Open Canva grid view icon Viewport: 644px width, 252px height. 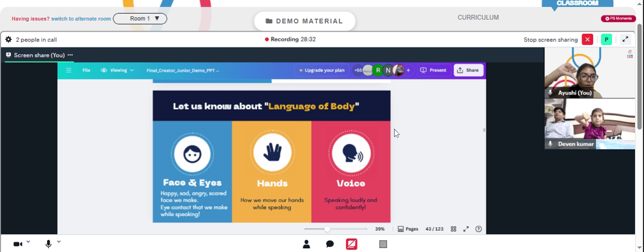453,229
